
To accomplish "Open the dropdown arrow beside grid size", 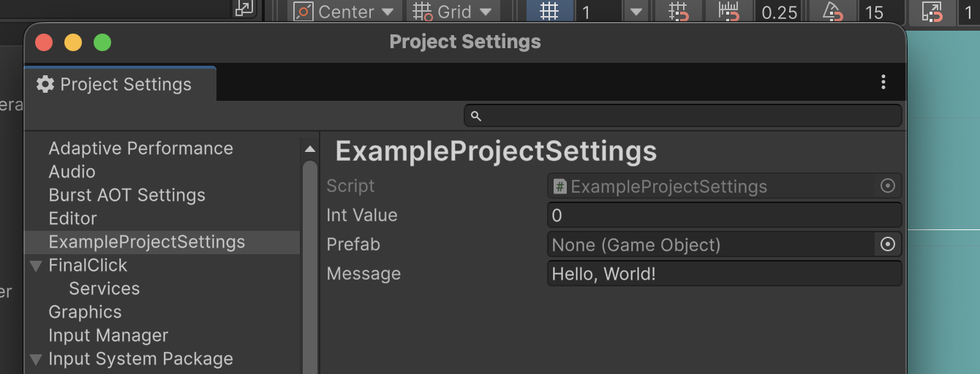I will (x=636, y=11).
